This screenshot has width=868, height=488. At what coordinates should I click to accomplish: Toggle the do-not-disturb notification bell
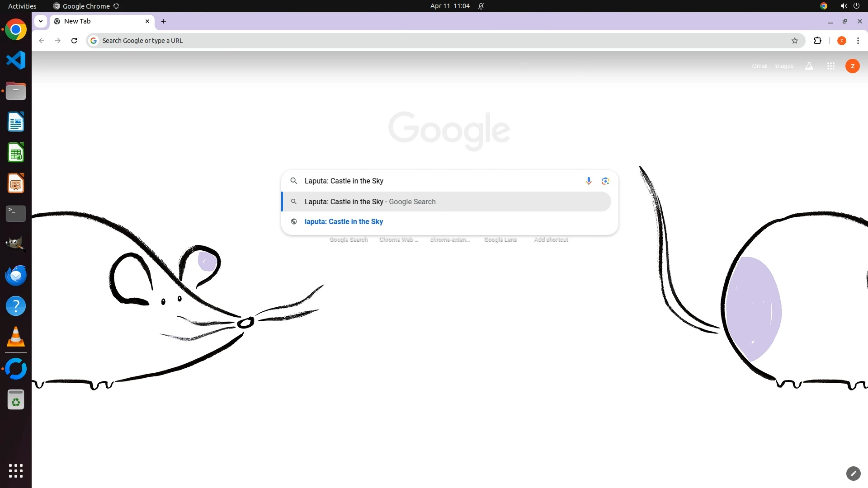pos(481,6)
